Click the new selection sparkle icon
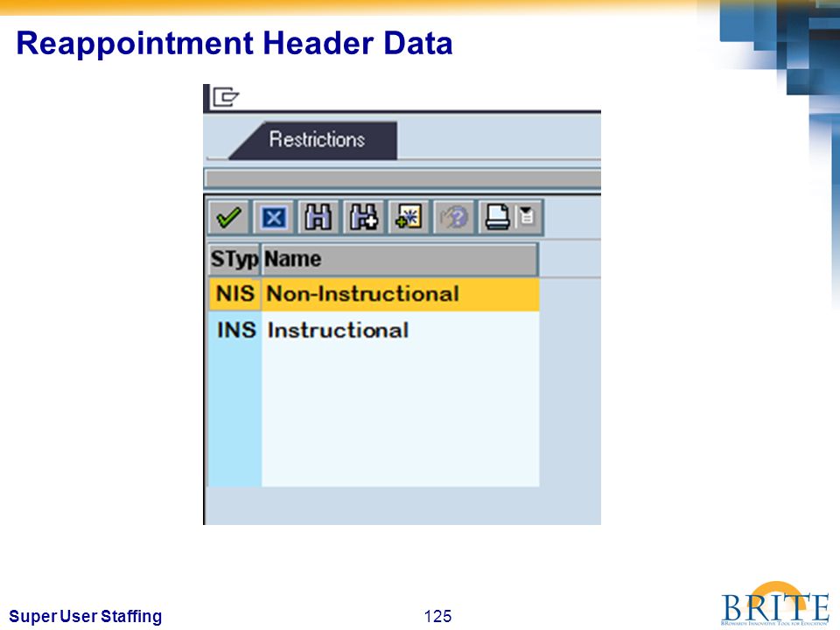The image size is (840, 630). (x=409, y=218)
